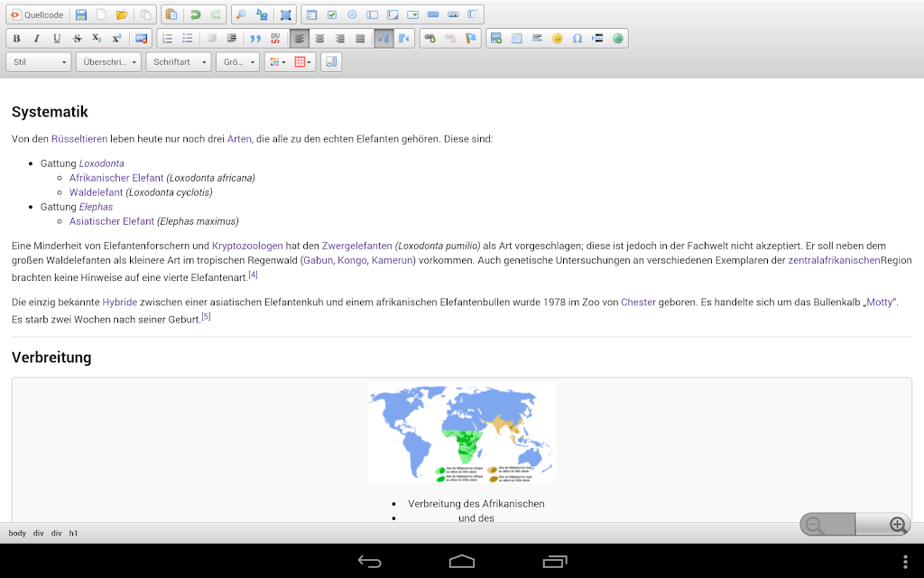This screenshot has height=578, width=924.
Task: Click the Chester link
Action: (638, 302)
